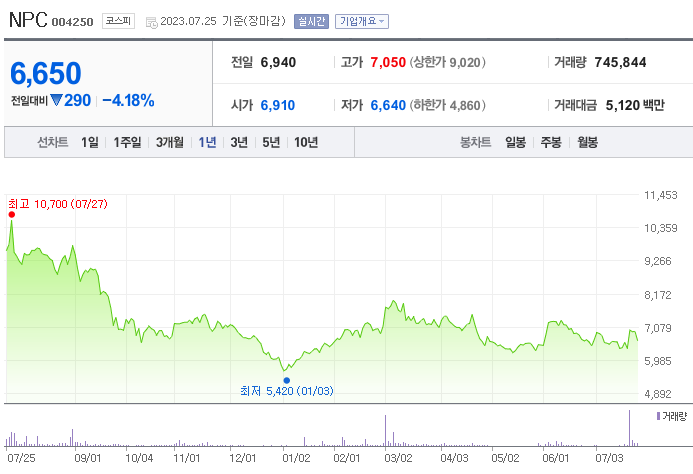Select the 1일 line chart tab

pos(90,142)
